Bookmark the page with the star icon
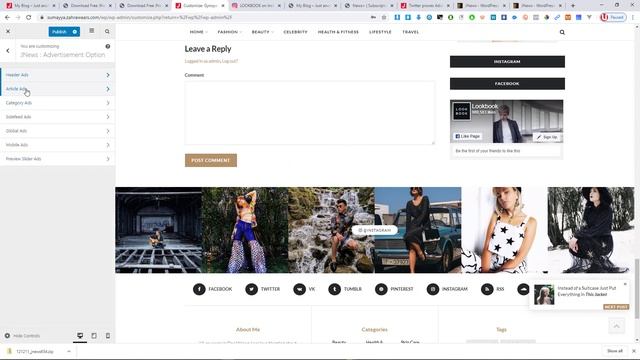 [384, 18]
